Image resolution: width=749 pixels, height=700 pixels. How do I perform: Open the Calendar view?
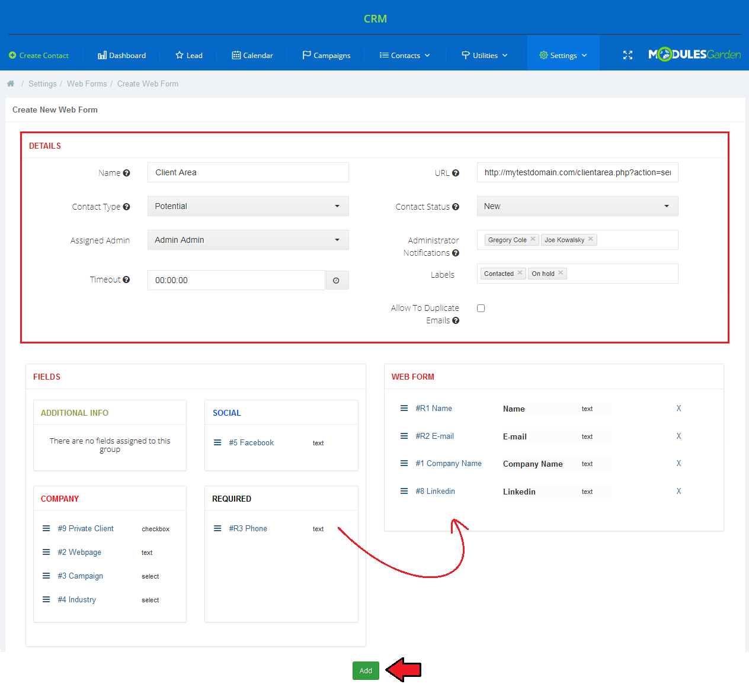[x=252, y=55]
